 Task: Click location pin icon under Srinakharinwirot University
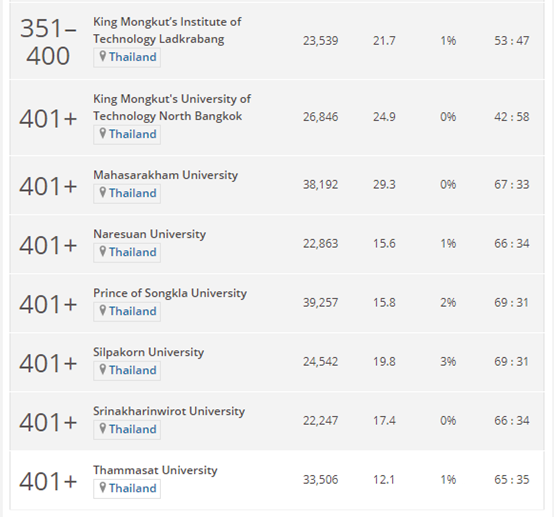click(x=103, y=428)
